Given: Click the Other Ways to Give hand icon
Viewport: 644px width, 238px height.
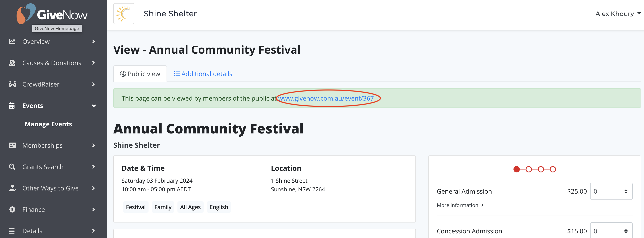Looking at the screenshot, I should coord(12,188).
